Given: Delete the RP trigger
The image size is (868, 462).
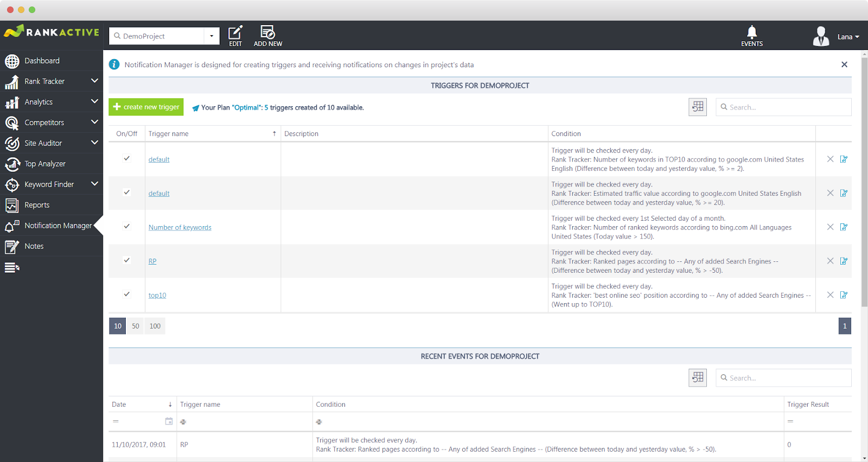Looking at the screenshot, I should click(830, 261).
